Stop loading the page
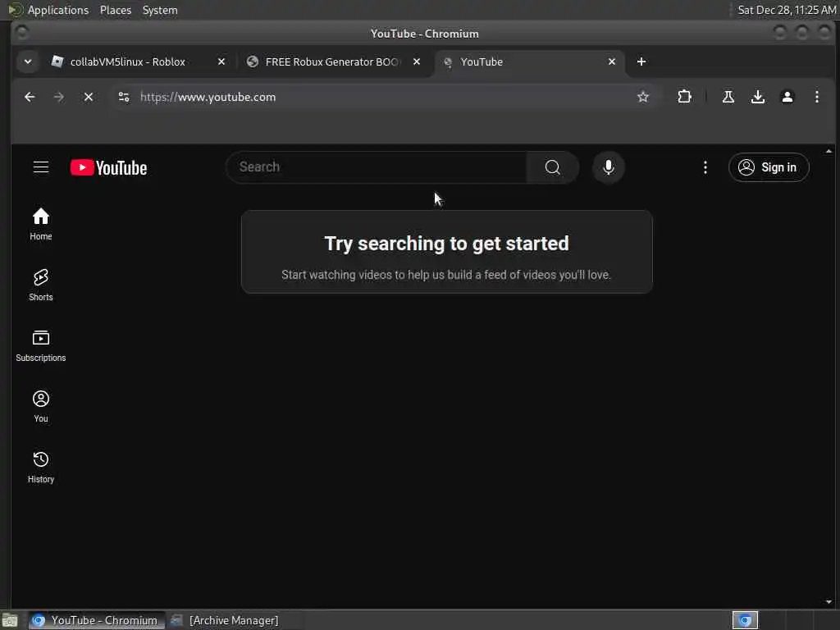840x630 pixels. [x=89, y=97]
